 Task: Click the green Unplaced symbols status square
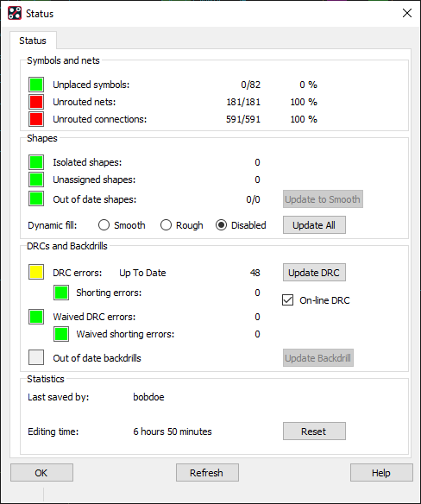[x=36, y=85]
